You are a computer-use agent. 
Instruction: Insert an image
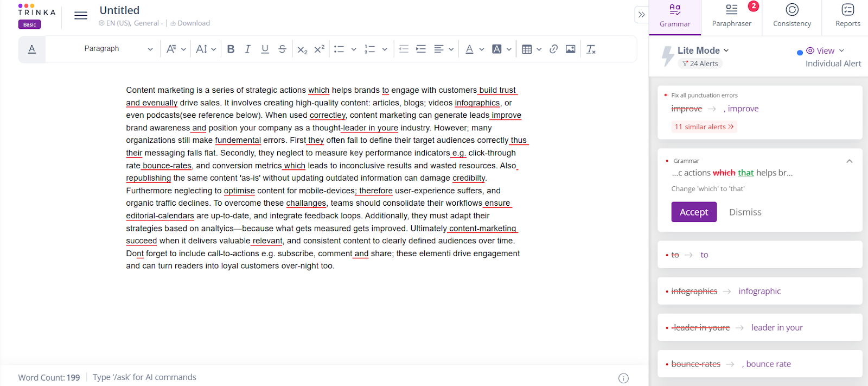[x=571, y=49]
